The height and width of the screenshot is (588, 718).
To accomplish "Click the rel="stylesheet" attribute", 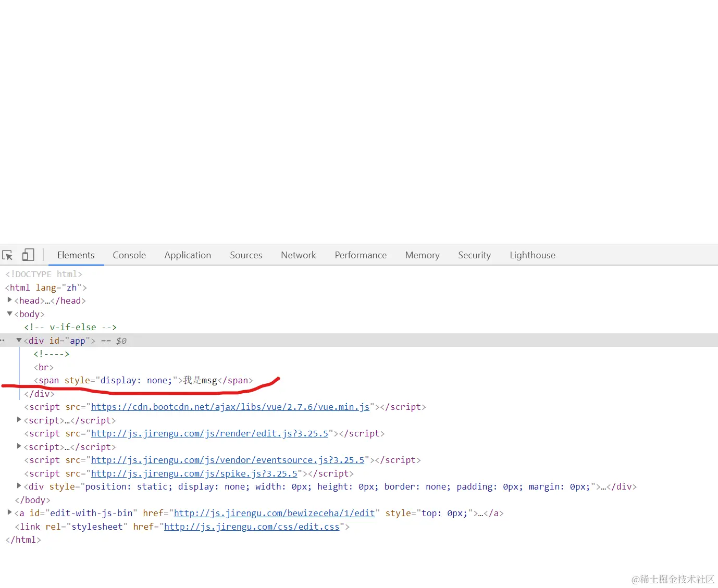I will point(86,527).
